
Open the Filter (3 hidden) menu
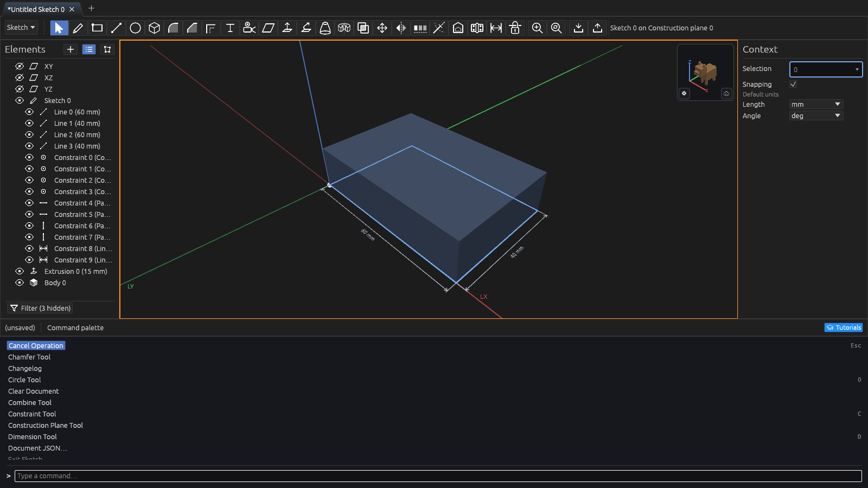(40, 308)
